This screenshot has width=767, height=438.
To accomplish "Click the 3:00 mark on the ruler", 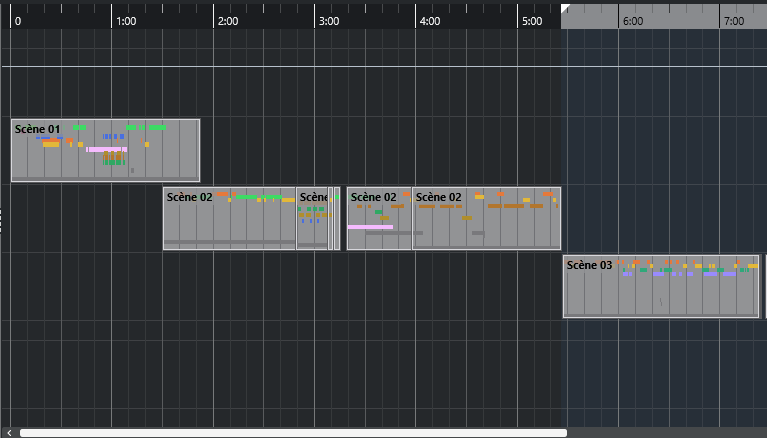I will pos(329,21).
